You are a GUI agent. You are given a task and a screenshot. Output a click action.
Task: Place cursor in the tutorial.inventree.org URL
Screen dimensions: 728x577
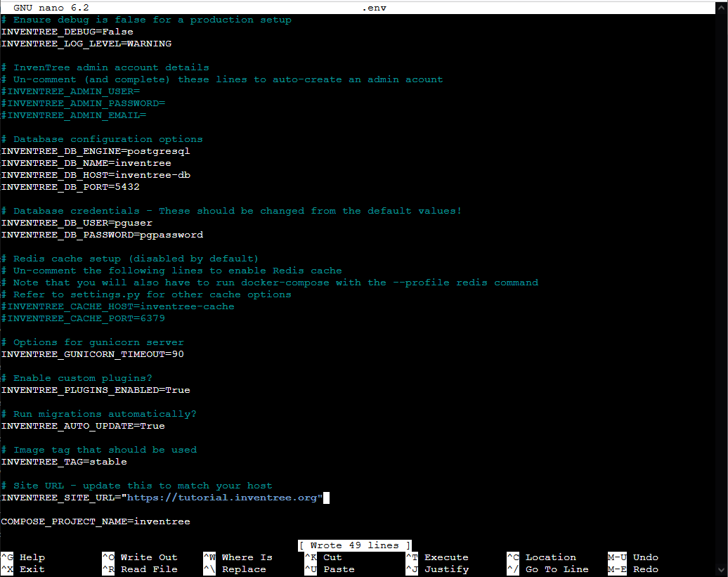pos(222,498)
